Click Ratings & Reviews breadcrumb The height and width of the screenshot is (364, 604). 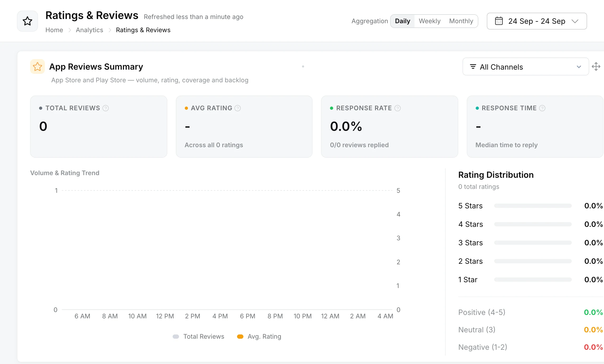tap(143, 30)
